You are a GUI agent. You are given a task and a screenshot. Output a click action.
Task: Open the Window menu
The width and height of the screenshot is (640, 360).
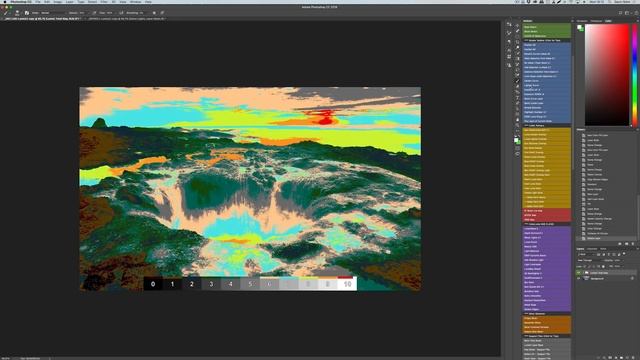(x=135, y=2)
